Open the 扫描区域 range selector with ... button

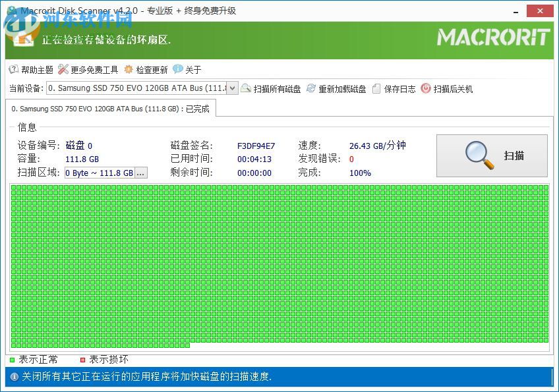(142, 173)
